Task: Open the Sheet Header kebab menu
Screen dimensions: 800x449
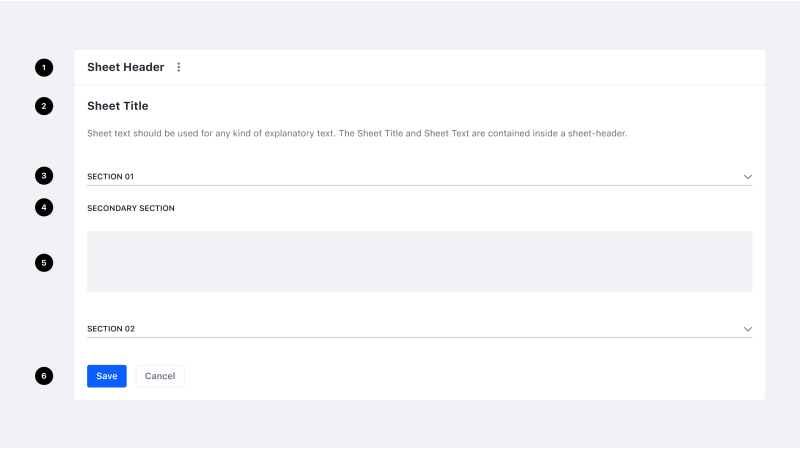Action: click(179, 67)
